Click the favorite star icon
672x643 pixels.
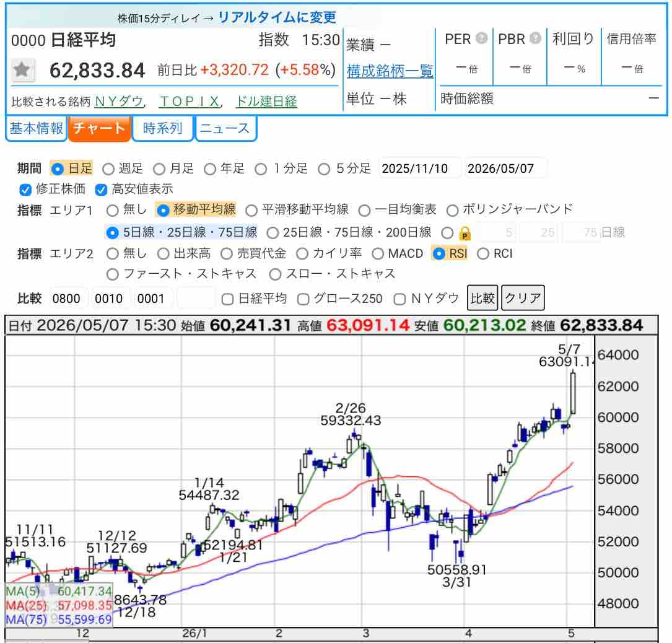[x=22, y=70]
